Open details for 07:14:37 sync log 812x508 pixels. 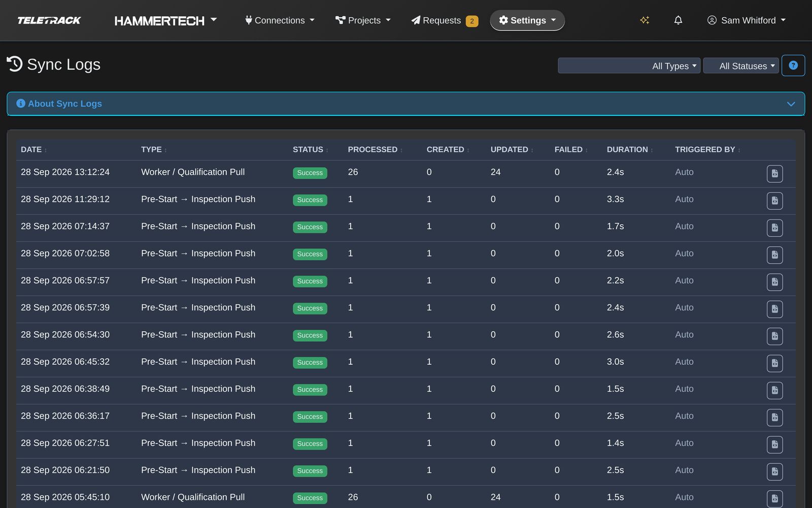pos(774,228)
